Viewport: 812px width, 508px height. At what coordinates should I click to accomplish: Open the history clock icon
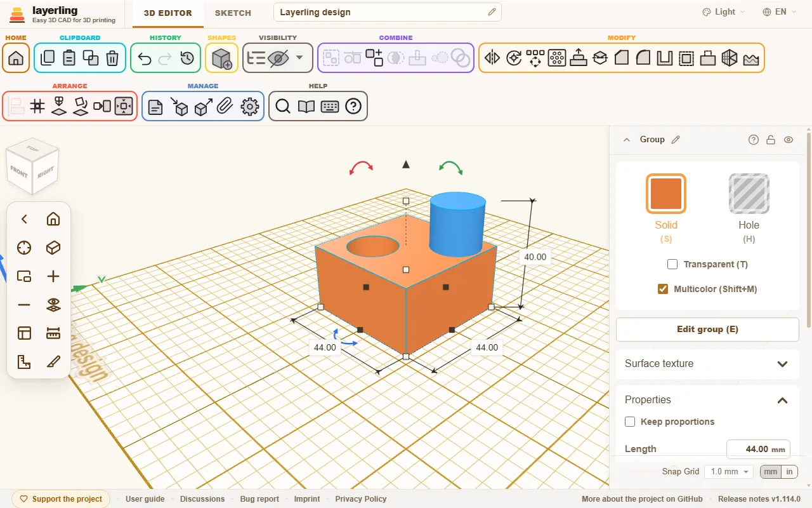[x=187, y=58]
